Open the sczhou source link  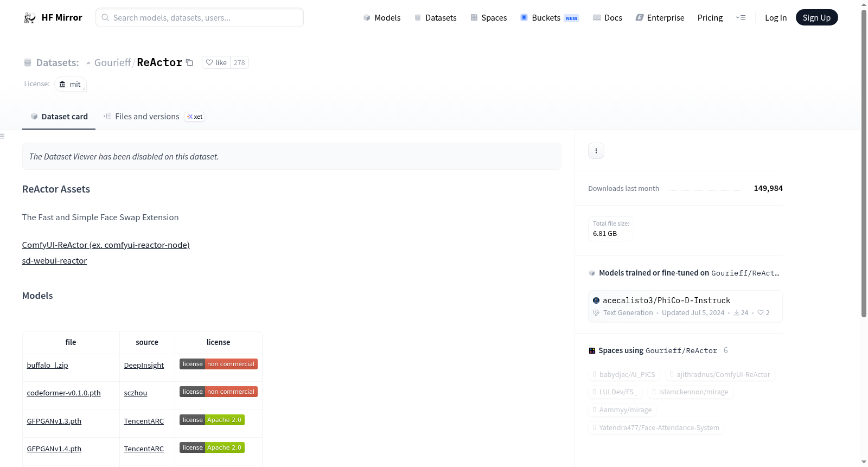click(136, 393)
